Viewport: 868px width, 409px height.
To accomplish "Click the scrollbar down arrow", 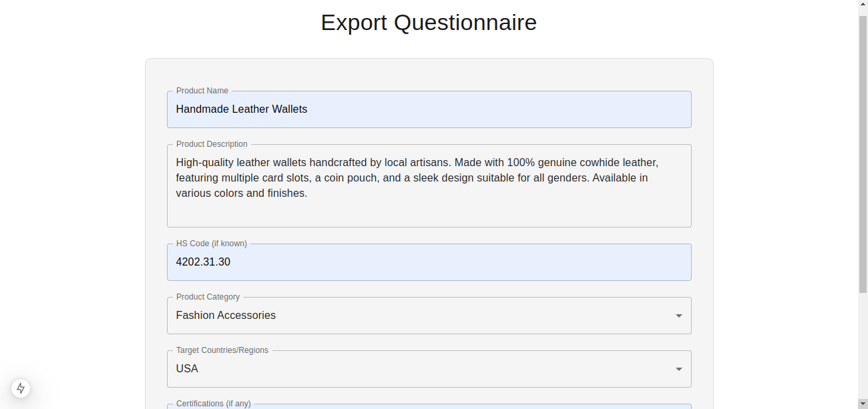I will 863,404.
